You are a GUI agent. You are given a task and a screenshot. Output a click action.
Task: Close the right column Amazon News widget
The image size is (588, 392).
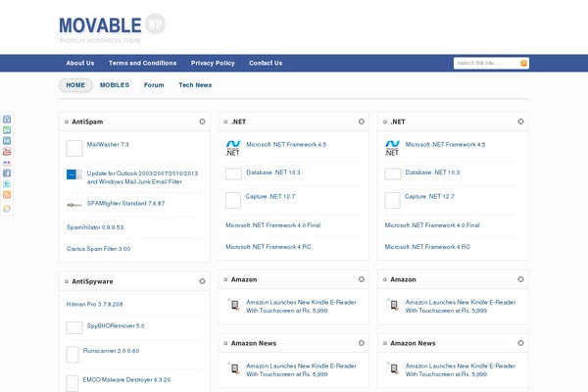point(520,343)
